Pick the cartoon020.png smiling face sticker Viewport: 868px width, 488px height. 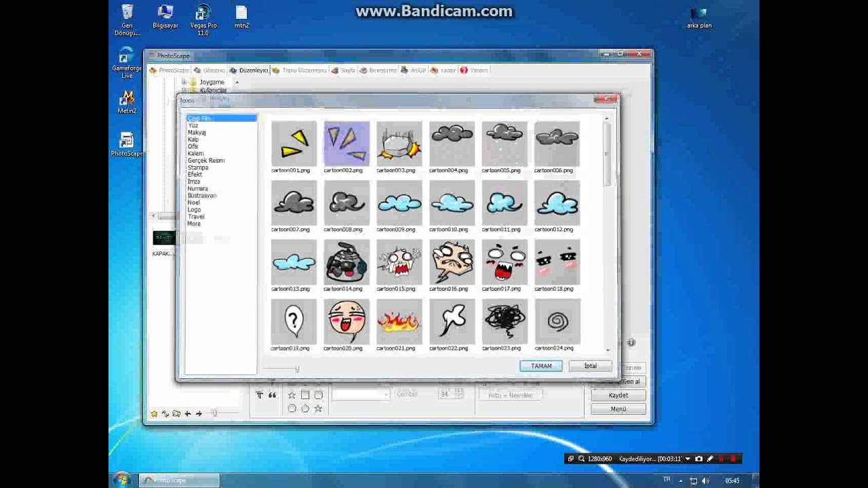coord(347,321)
